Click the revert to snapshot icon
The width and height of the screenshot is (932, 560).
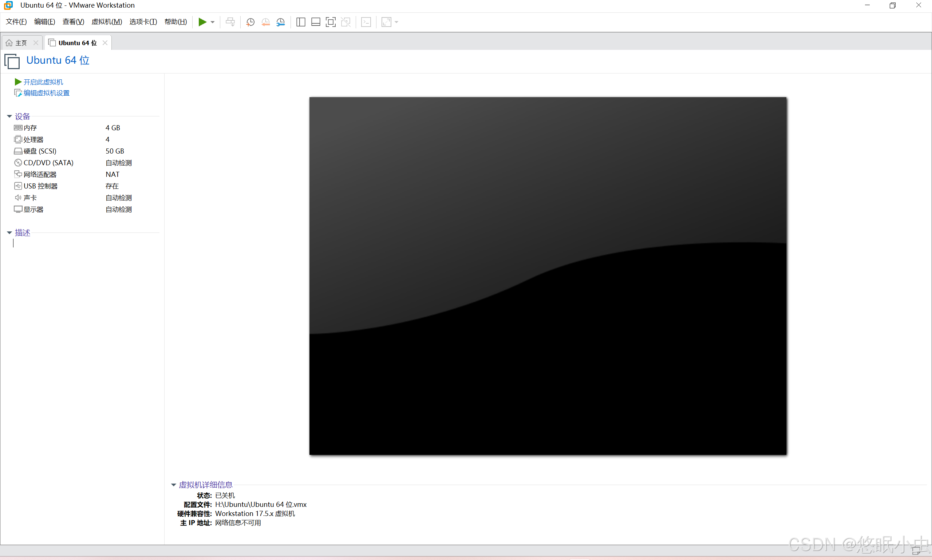click(x=266, y=22)
